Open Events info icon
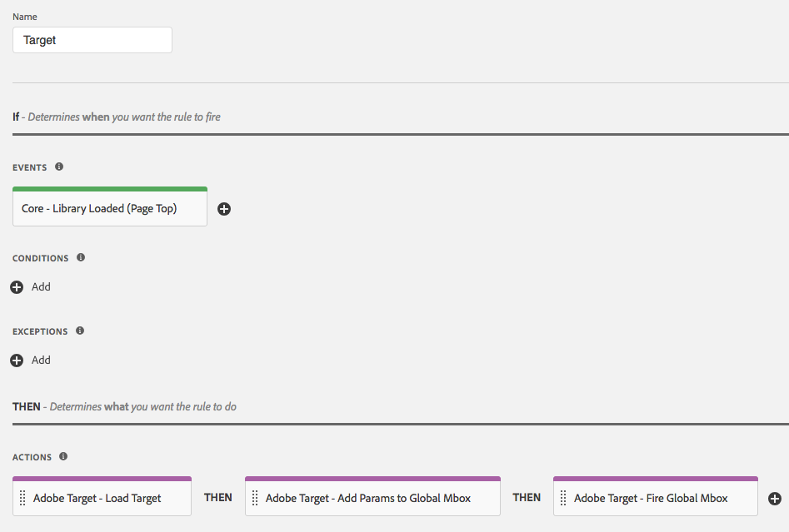The height and width of the screenshot is (532, 789). pos(59,167)
